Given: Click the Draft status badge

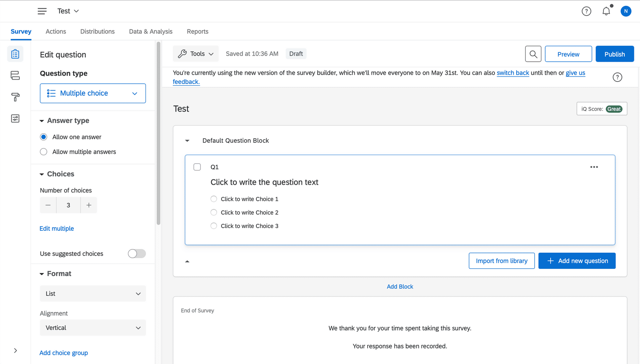Looking at the screenshot, I should (296, 54).
